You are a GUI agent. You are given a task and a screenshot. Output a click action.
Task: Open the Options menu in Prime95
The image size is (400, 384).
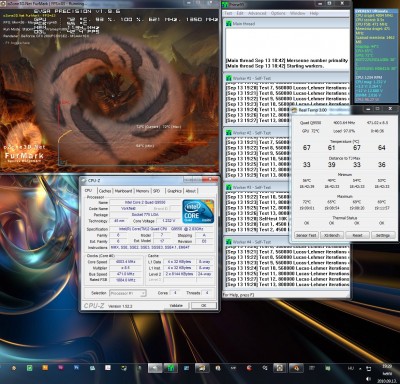pos(278,13)
